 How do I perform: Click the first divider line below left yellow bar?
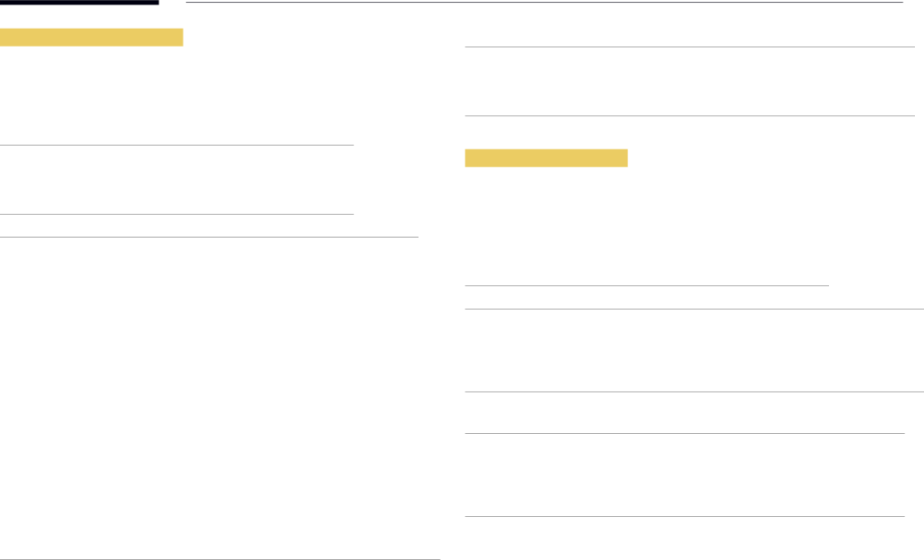pyautogui.click(x=177, y=144)
